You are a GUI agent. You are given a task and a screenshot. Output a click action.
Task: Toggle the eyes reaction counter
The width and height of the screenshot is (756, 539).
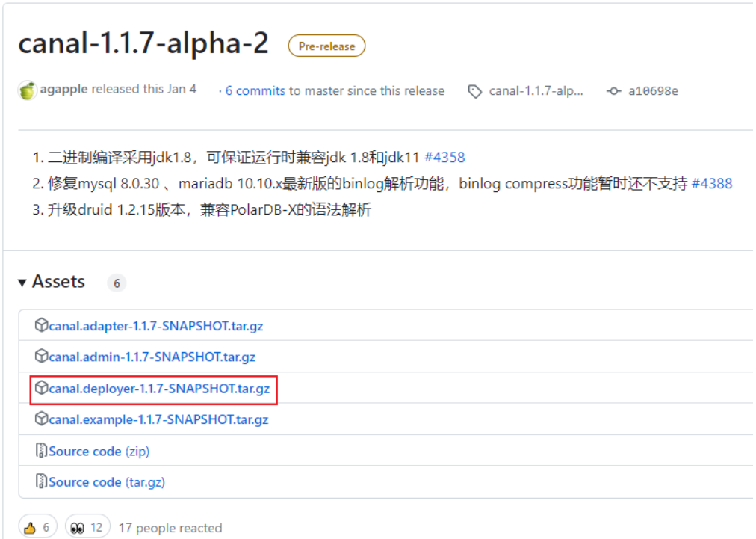pyautogui.click(x=86, y=526)
